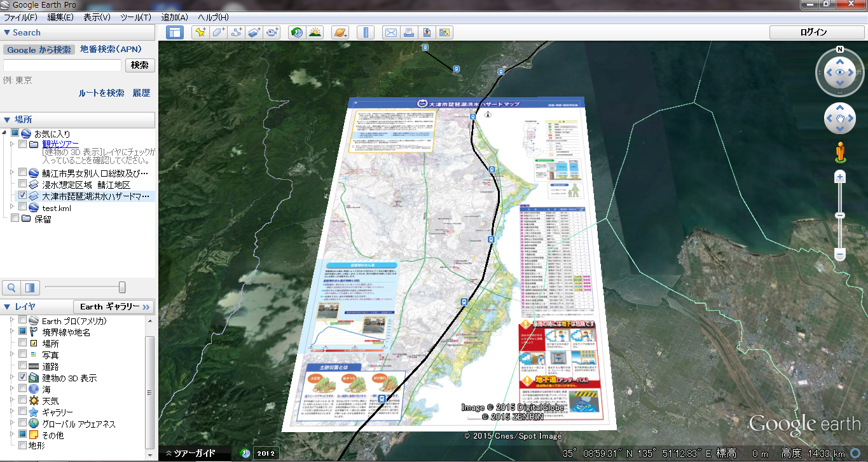Uncheck the 建物の 3D 表示 layer
868x462 pixels.
click(23, 377)
